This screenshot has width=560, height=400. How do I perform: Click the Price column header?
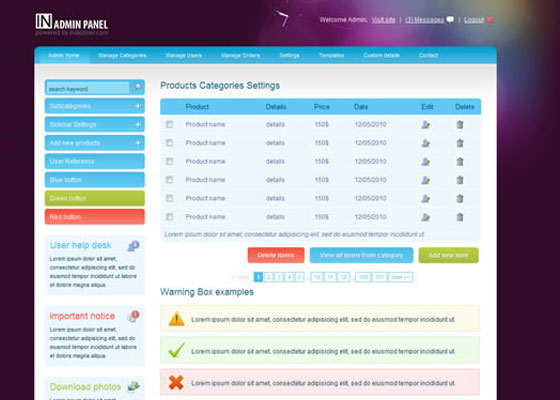tap(322, 107)
